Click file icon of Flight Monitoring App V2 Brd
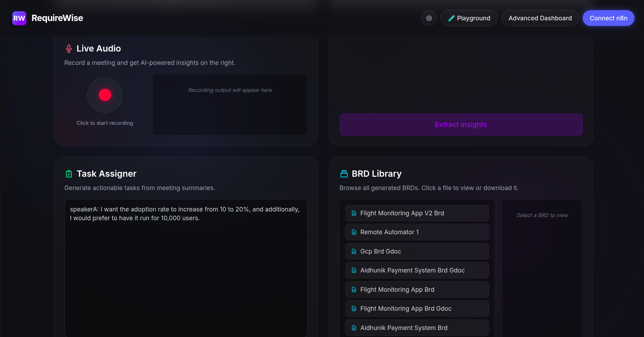The width and height of the screenshot is (644, 337). 354,213
